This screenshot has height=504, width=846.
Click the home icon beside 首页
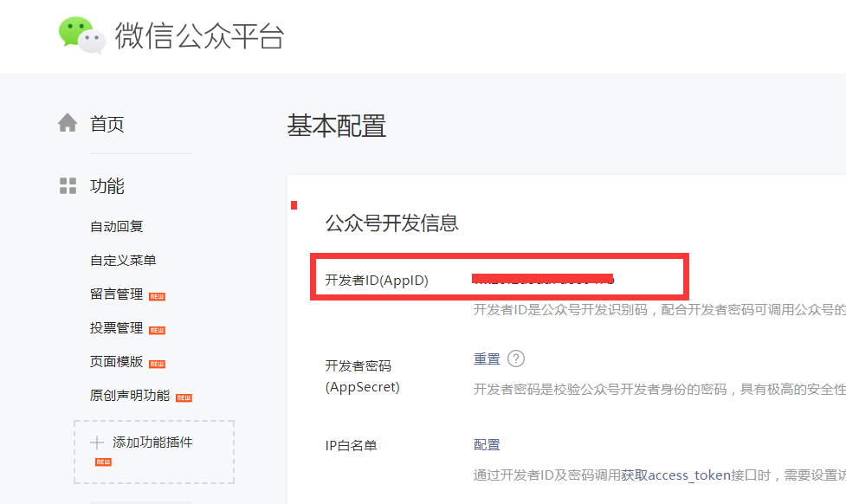point(68,123)
